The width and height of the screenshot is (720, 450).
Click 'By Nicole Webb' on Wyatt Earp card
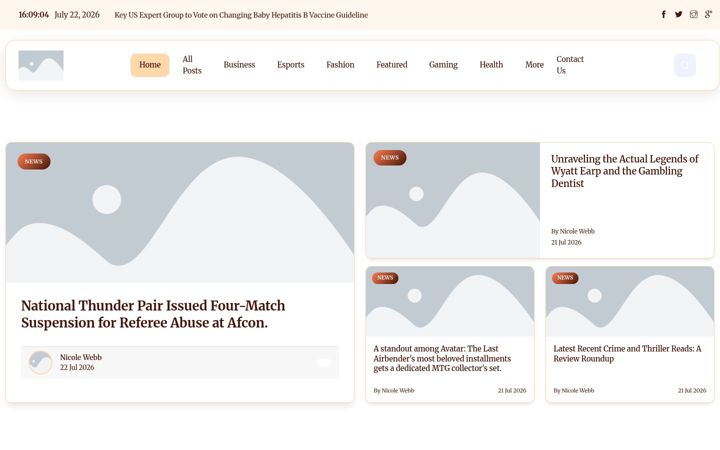(x=573, y=231)
